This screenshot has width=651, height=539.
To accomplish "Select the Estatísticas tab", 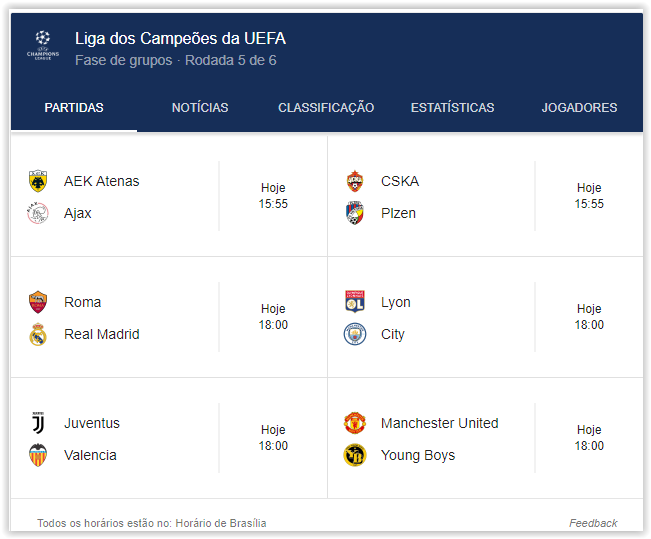I will coord(452,108).
